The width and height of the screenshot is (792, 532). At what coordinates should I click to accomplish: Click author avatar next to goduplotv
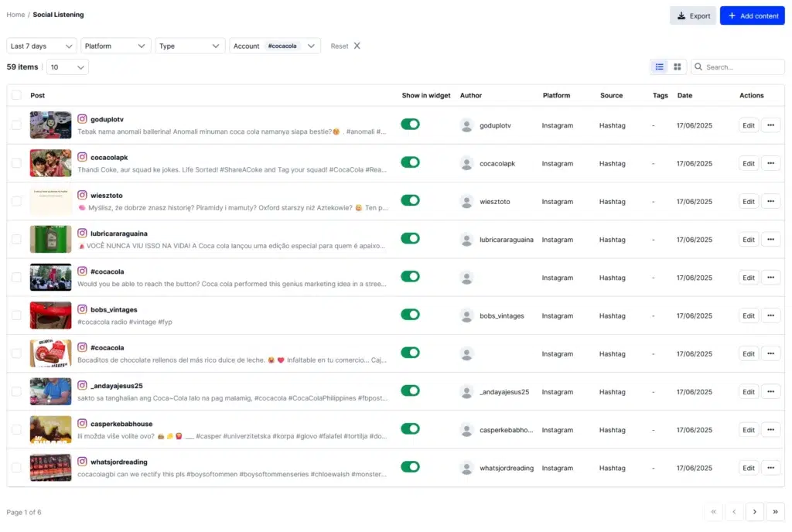[x=466, y=125]
